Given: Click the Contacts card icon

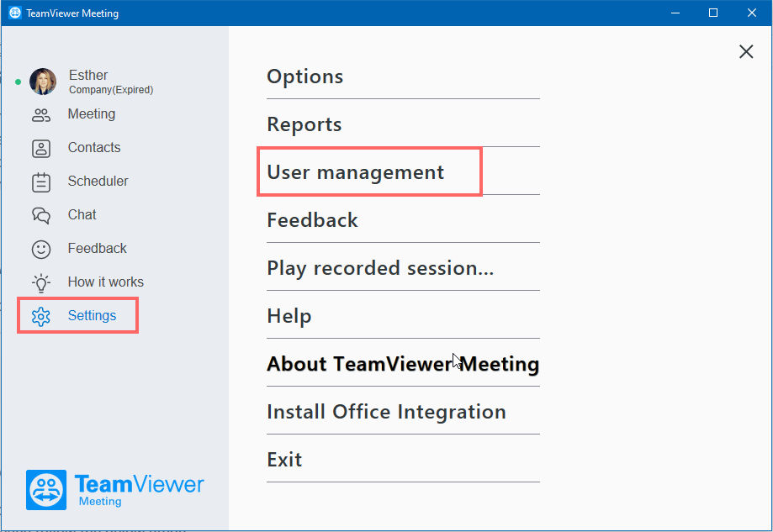Looking at the screenshot, I should pos(41,148).
